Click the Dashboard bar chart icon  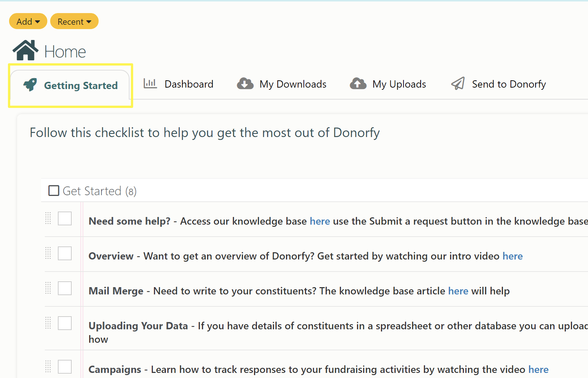[x=150, y=84]
